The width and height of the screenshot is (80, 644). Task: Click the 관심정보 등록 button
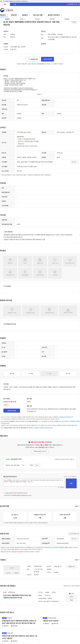point(33,59)
